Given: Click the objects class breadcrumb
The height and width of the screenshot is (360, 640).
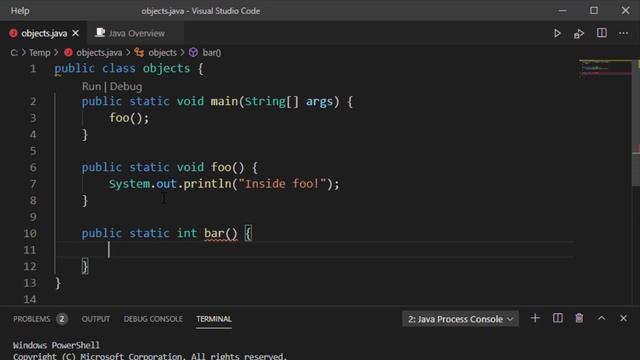Looking at the screenshot, I should (x=162, y=53).
